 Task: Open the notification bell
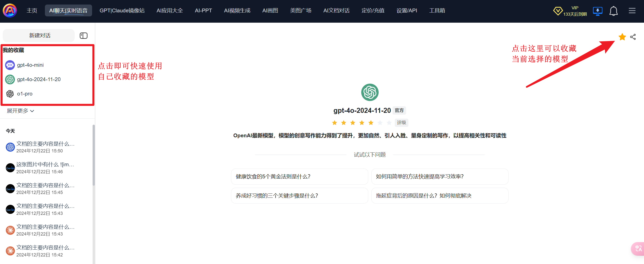tap(613, 11)
